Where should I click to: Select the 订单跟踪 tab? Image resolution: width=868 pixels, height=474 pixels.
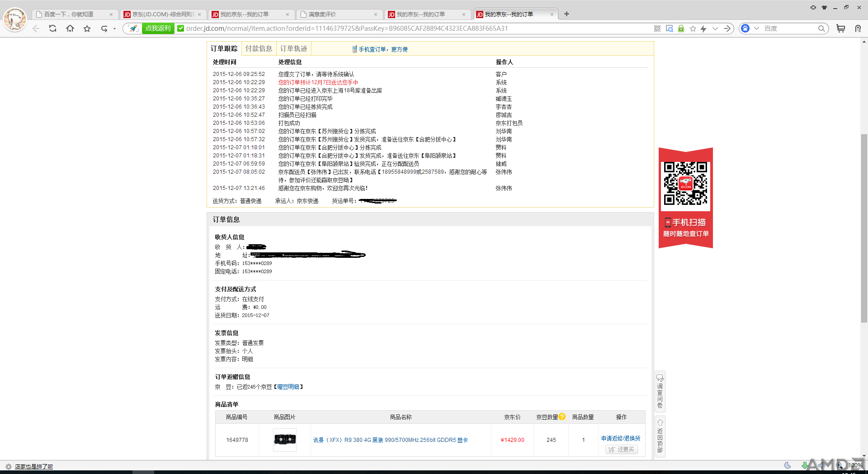tap(224, 48)
